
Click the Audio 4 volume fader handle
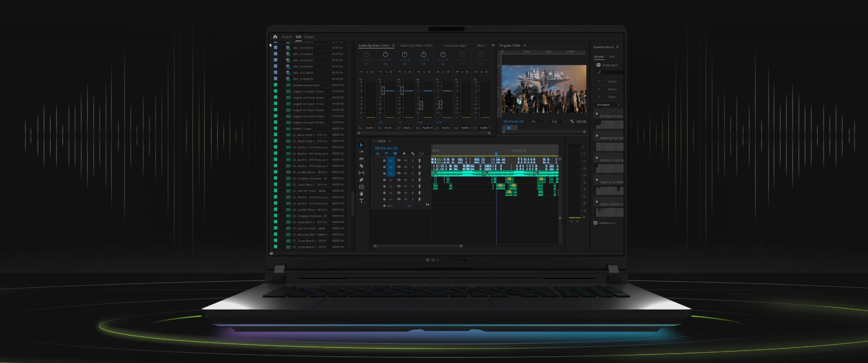[421, 105]
